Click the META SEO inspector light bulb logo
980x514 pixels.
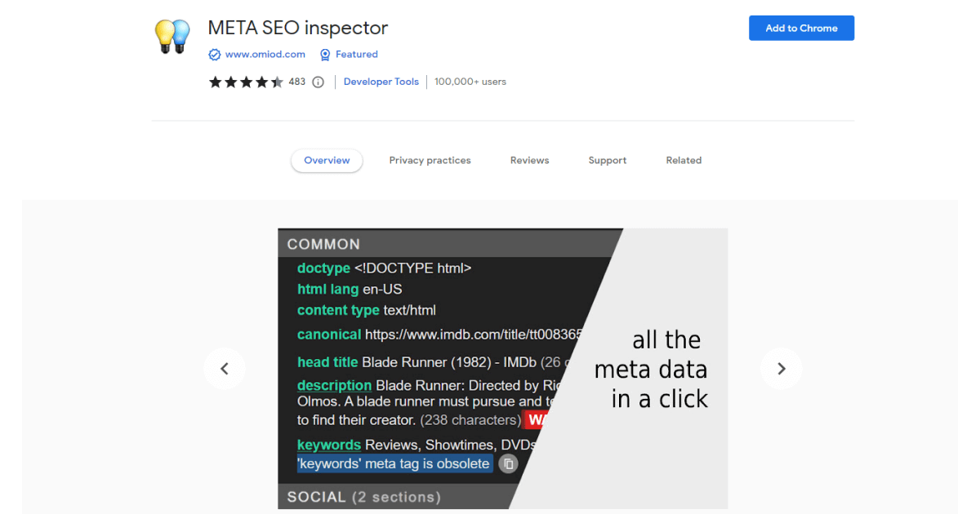click(172, 37)
